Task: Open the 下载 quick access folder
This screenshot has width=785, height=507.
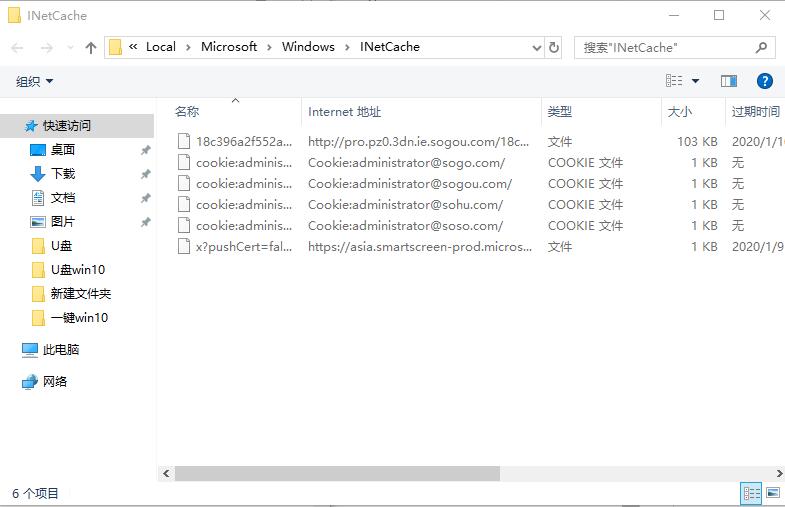Action: coord(62,174)
